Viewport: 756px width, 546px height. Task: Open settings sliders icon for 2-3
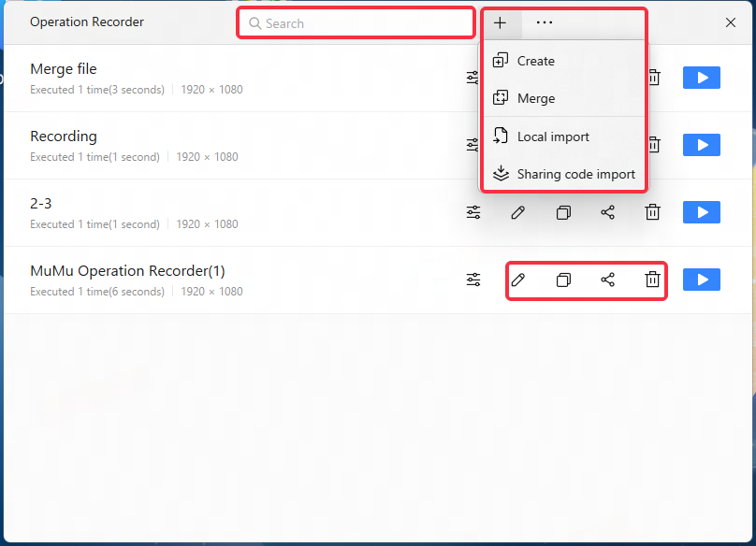[473, 212]
